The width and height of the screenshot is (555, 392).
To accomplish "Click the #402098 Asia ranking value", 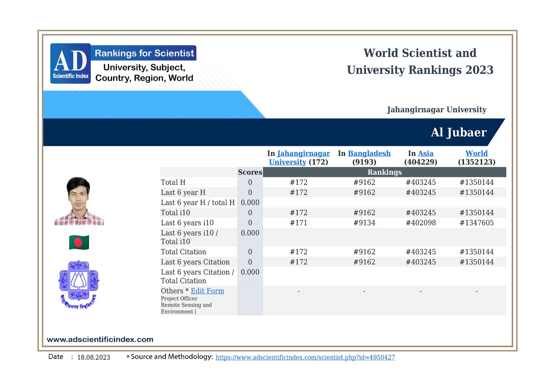I will coord(421,223).
